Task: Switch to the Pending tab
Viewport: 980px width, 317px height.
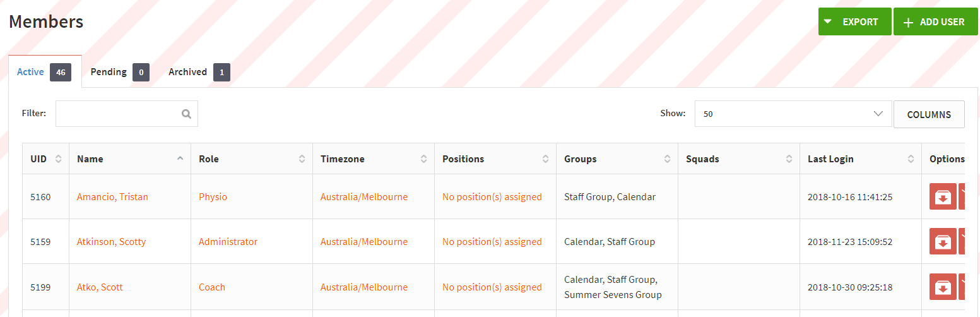Action: pyautogui.click(x=120, y=72)
